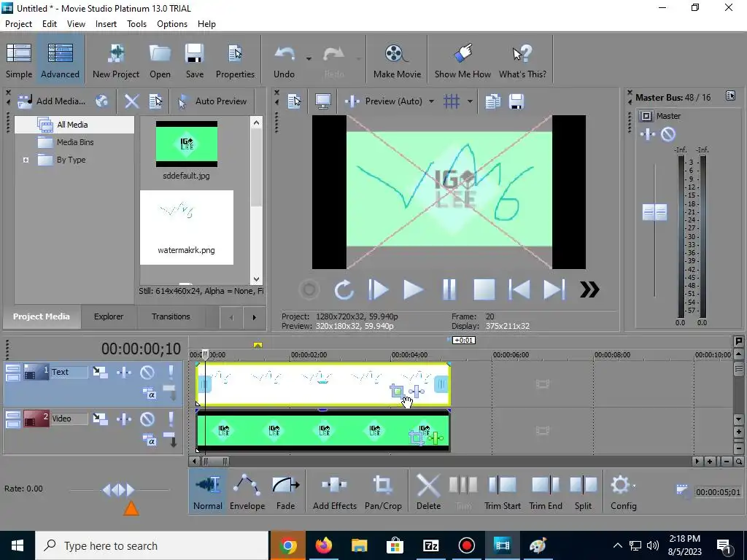Undo the last action
The image size is (747, 560).
coord(284,61)
